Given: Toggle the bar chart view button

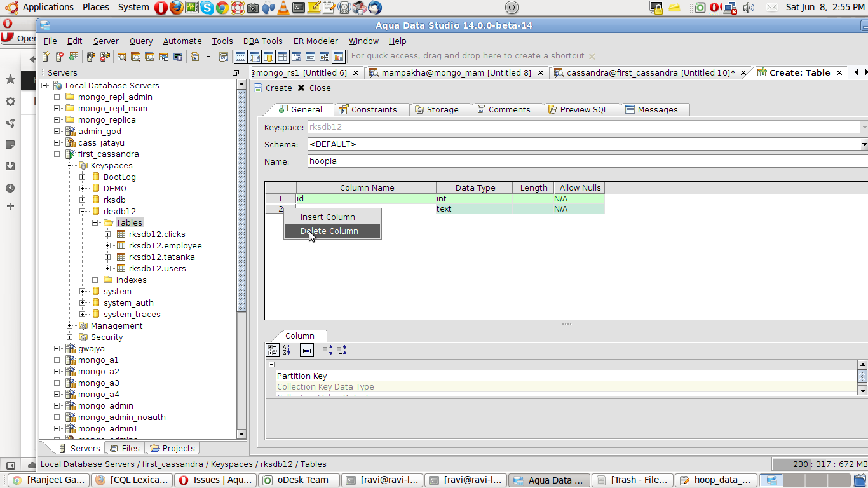Looking at the screenshot, I should [338, 57].
